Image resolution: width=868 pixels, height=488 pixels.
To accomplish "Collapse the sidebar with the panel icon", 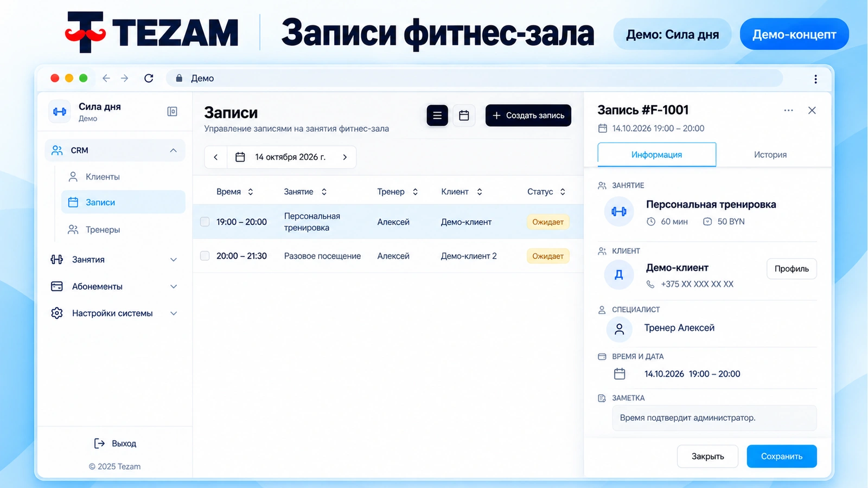I will click(x=172, y=112).
